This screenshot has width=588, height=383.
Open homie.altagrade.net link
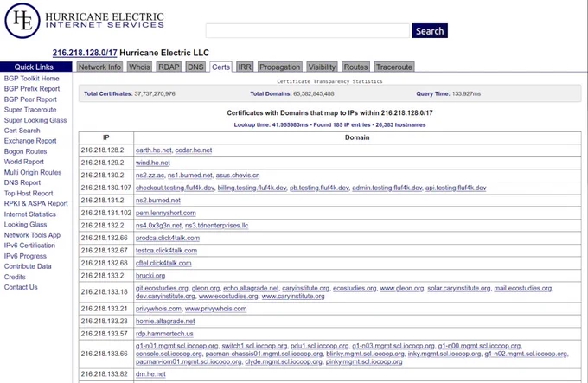click(x=165, y=321)
